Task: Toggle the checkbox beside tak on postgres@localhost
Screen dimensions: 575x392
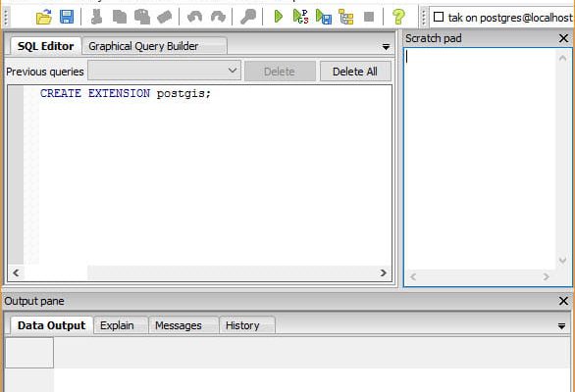Action: tap(439, 17)
